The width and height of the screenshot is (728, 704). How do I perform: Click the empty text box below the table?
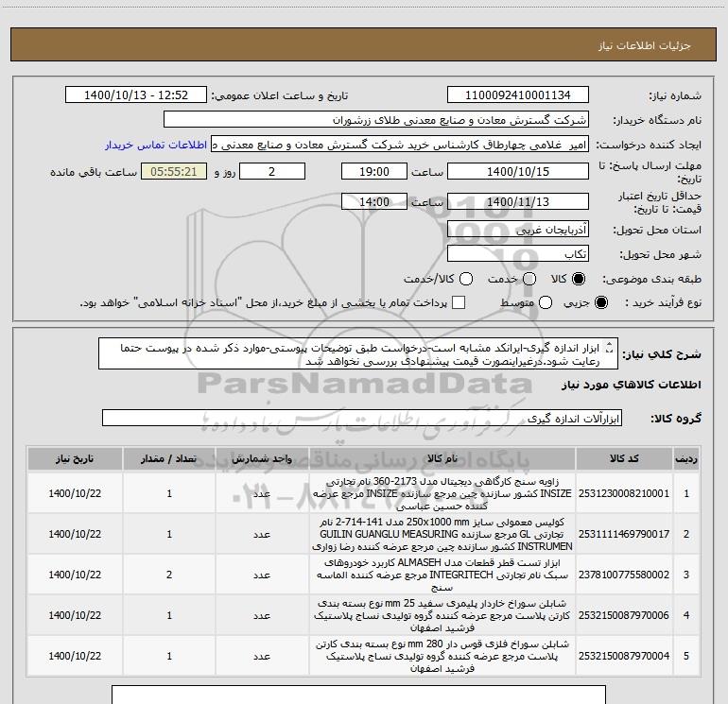(358, 695)
